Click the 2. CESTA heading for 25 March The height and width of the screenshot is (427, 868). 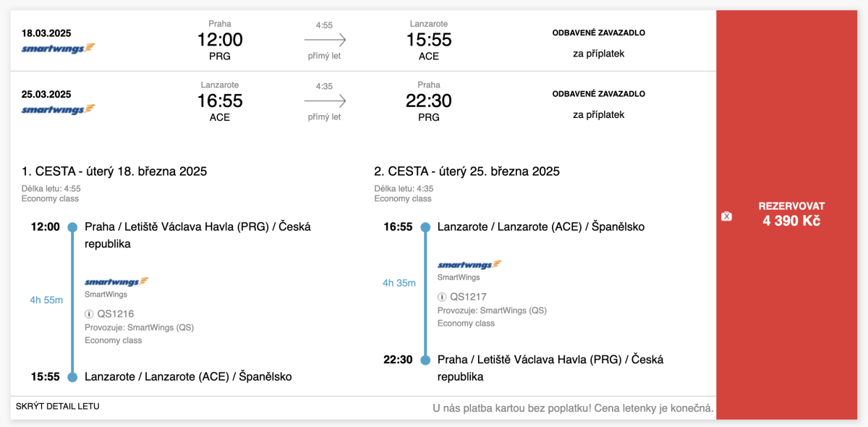(x=467, y=172)
